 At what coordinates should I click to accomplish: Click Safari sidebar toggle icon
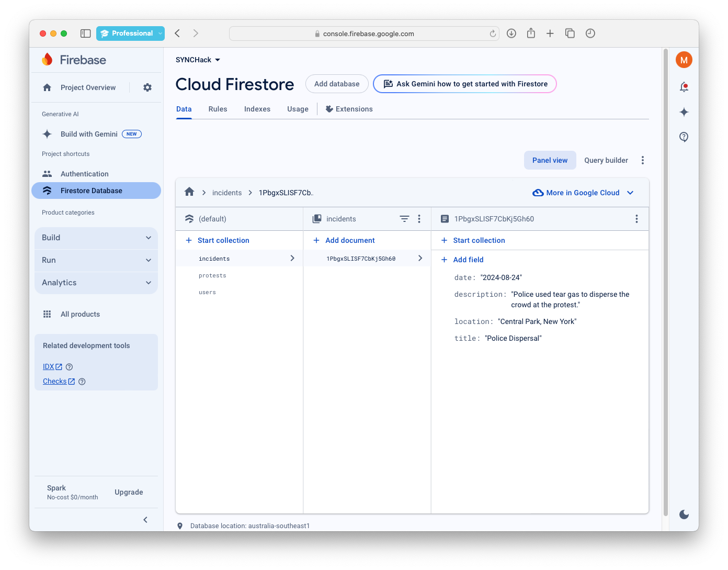[x=86, y=33]
